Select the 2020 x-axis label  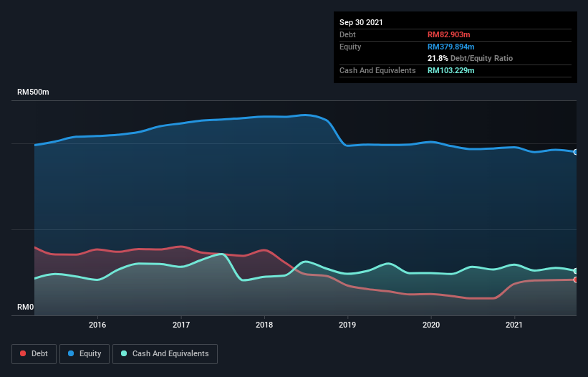tap(431, 325)
